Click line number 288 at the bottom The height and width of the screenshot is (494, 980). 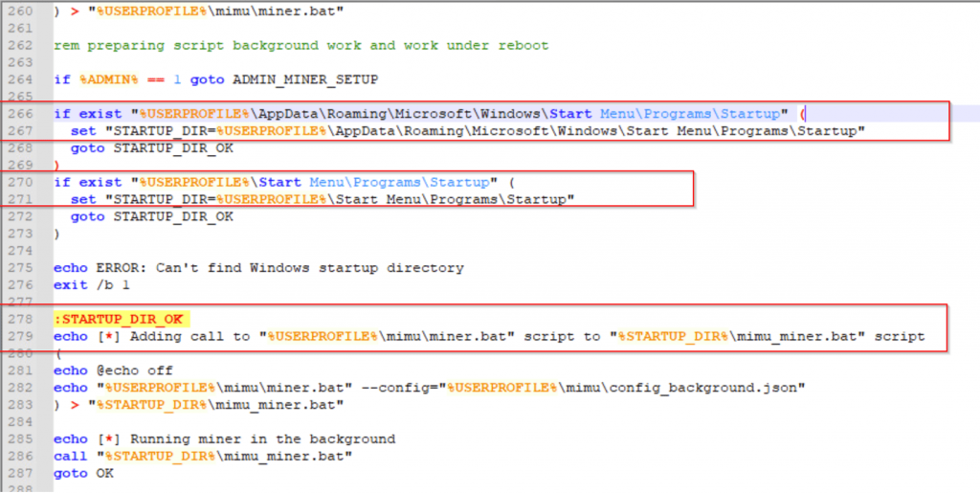pyautogui.click(x=19, y=488)
